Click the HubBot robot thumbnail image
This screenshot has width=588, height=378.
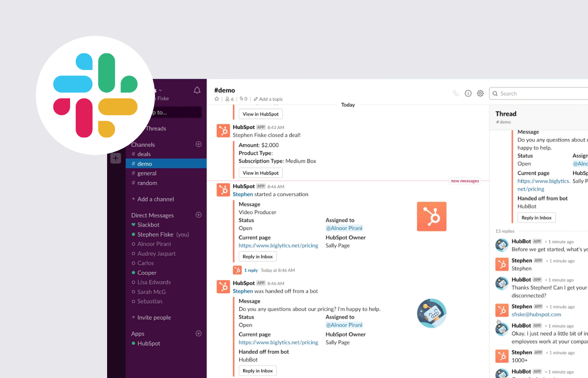[431, 313]
